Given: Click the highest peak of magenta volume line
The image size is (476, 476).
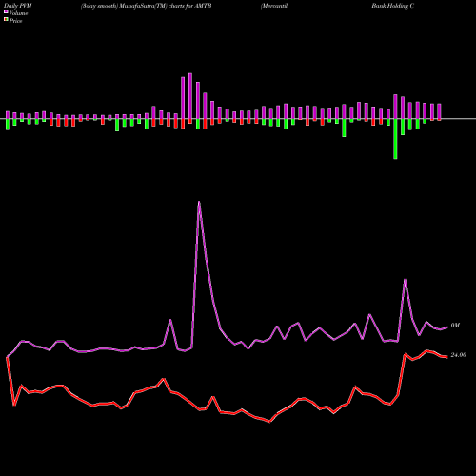Looking at the screenshot, I should [x=199, y=202].
